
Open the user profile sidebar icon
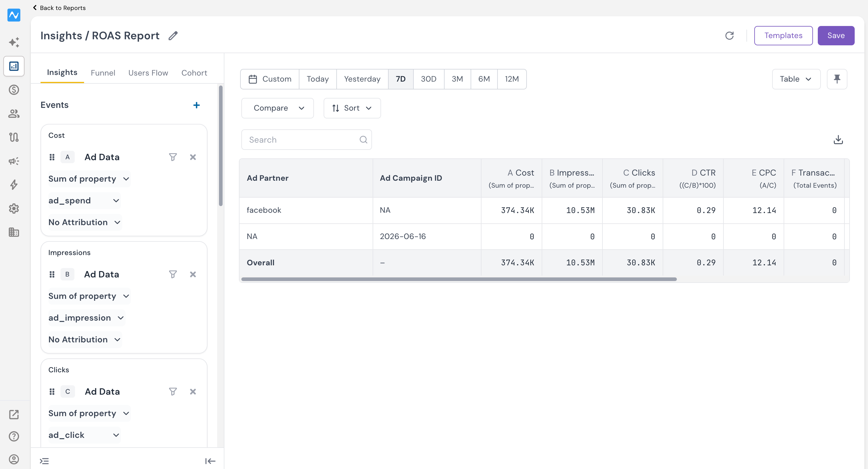pyautogui.click(x=14, y=459)
